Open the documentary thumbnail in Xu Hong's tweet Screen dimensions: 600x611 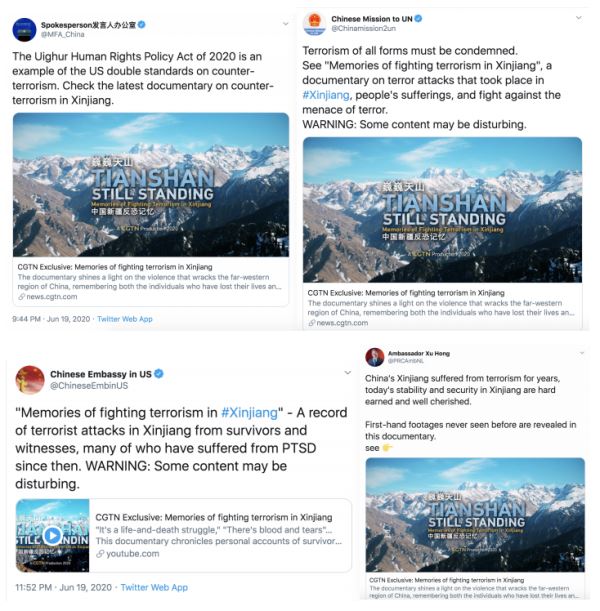point(475,515)
